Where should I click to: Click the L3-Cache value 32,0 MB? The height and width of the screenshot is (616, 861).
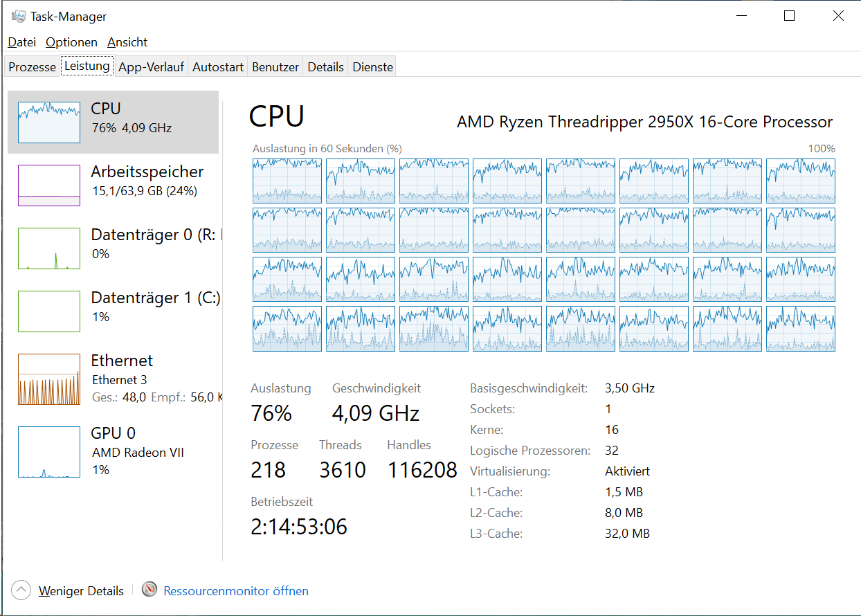627,534
